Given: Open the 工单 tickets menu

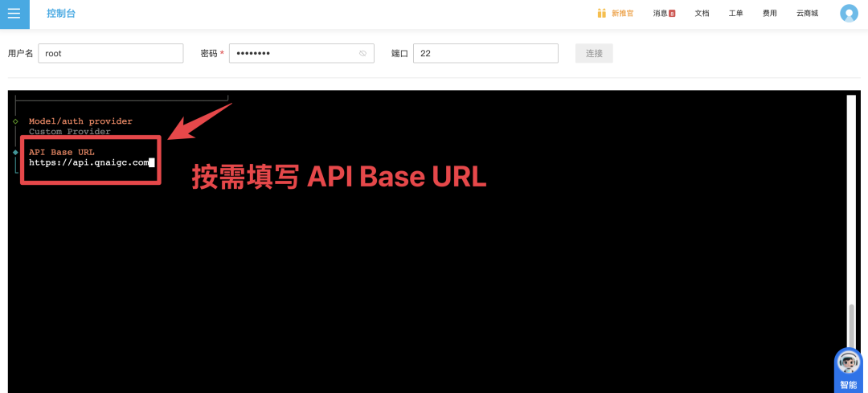Looking at the screenshot, I should pos(735,14).
